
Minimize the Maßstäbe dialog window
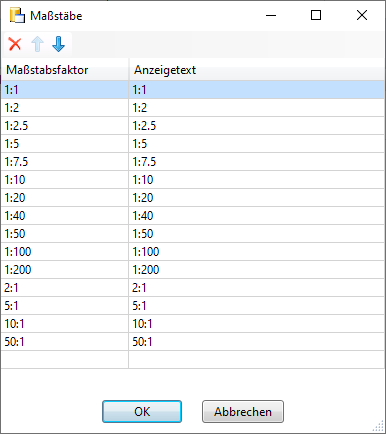271,15
